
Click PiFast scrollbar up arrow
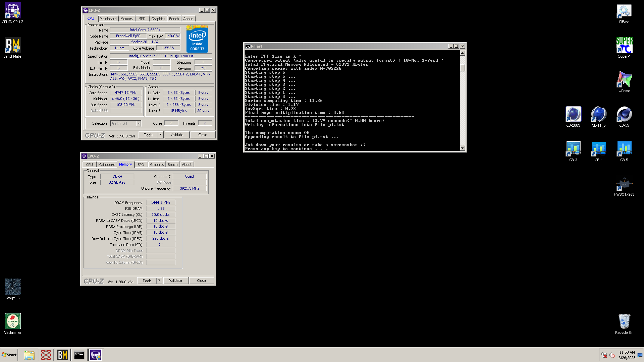463,53
